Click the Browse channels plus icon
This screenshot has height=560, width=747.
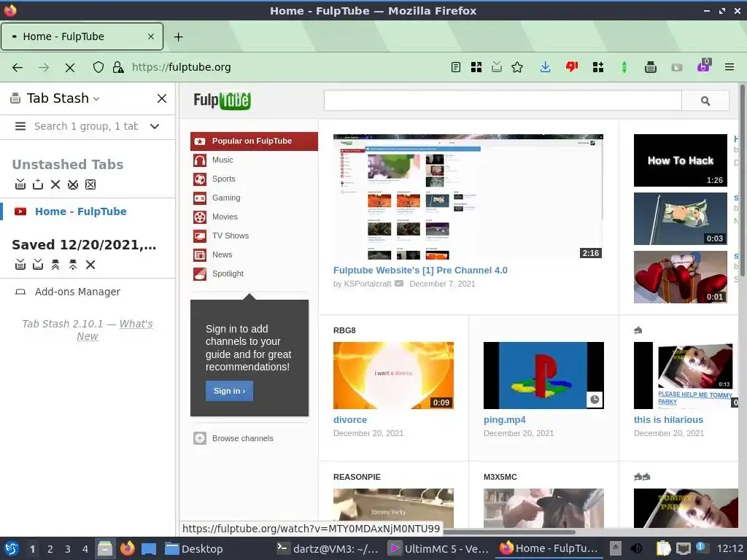[200, 438]
